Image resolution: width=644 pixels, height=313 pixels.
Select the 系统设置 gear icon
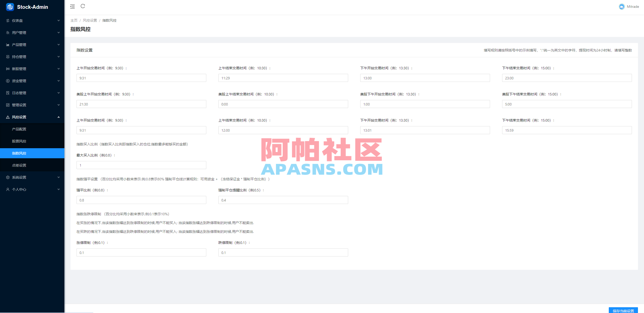tap(8, 177)
